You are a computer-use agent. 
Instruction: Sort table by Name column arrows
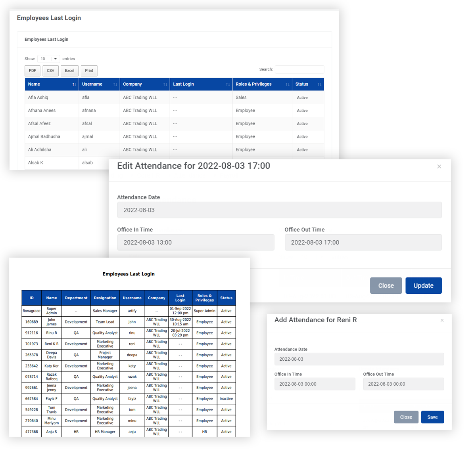(74, 84)
